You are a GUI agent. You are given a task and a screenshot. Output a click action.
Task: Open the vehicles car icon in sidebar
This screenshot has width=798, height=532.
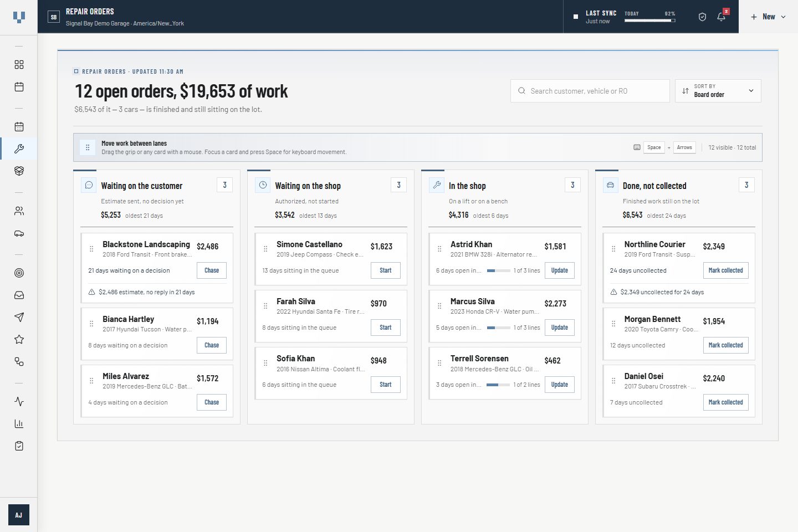19,233
